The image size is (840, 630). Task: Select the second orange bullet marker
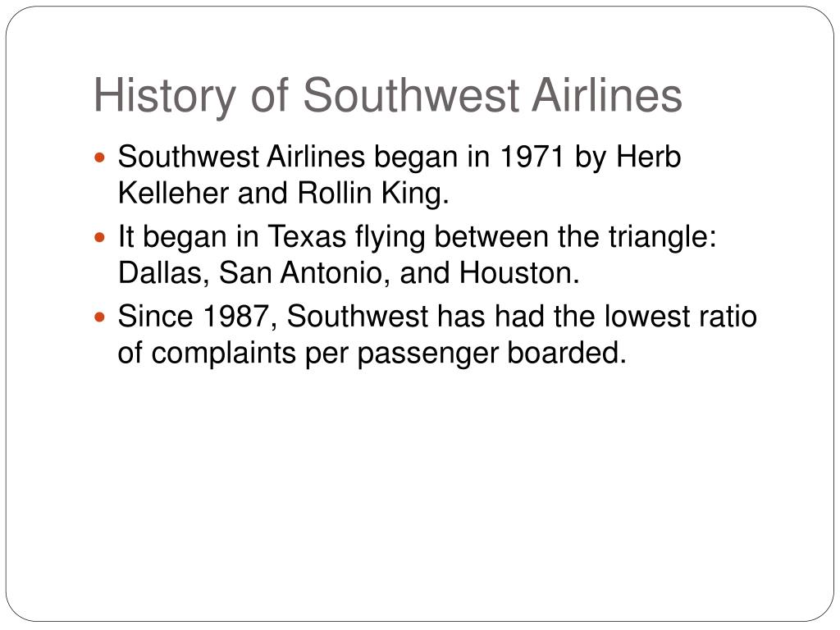click(x=99, y=237)
